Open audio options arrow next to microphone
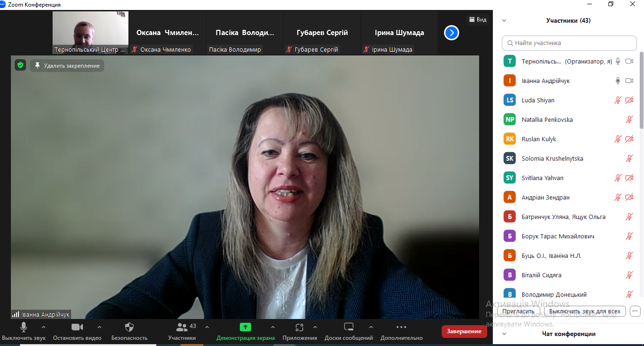644x346 pixels. (44, 327)
